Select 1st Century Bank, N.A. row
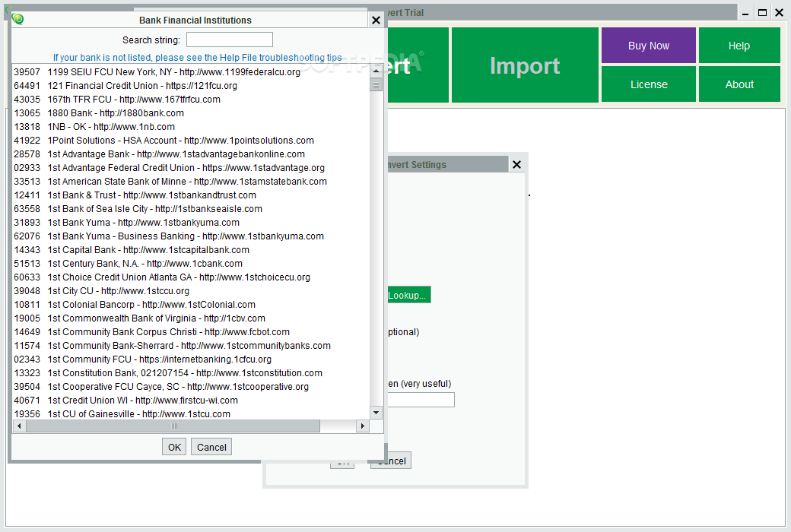Image resolution: width=791 pixels, height=532 pixels. pos(191,263)
